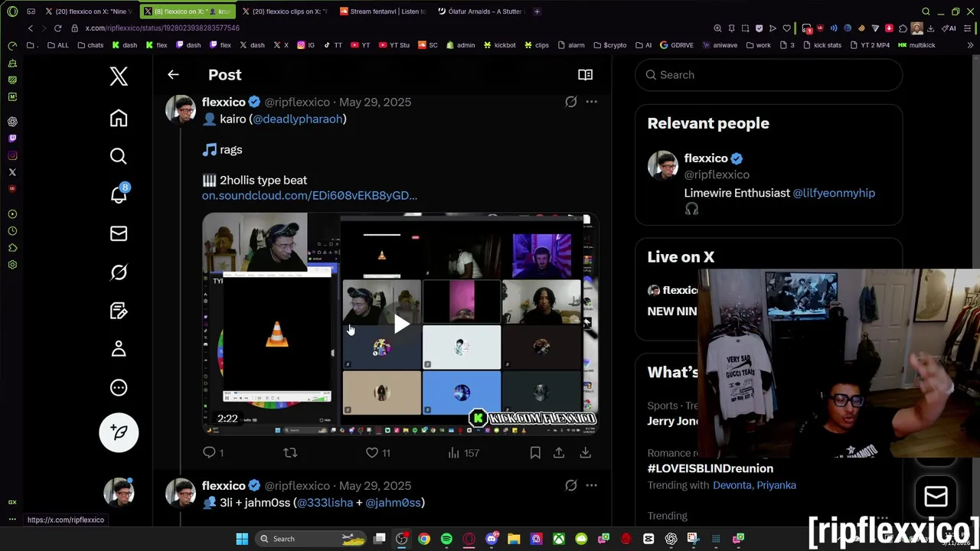980x551 pixels.
Task: Open reader view icon beside Post header
Action: [585, 74]
